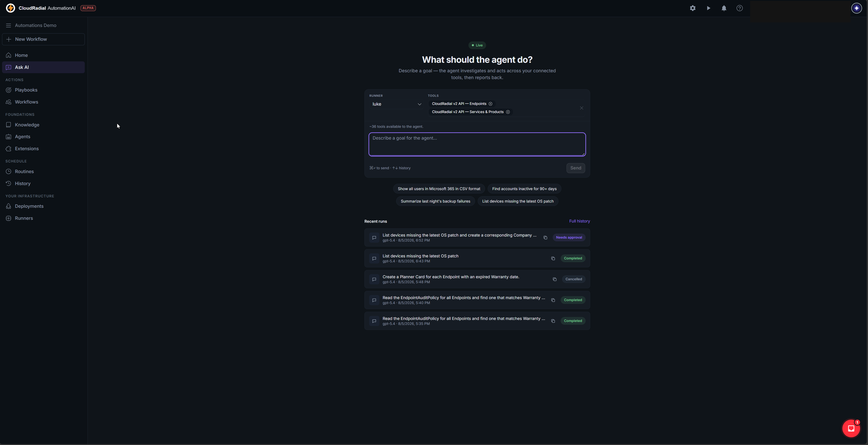The image size is (868, 445).
Task: Open the help question mark icon
Action: point(739,8)
